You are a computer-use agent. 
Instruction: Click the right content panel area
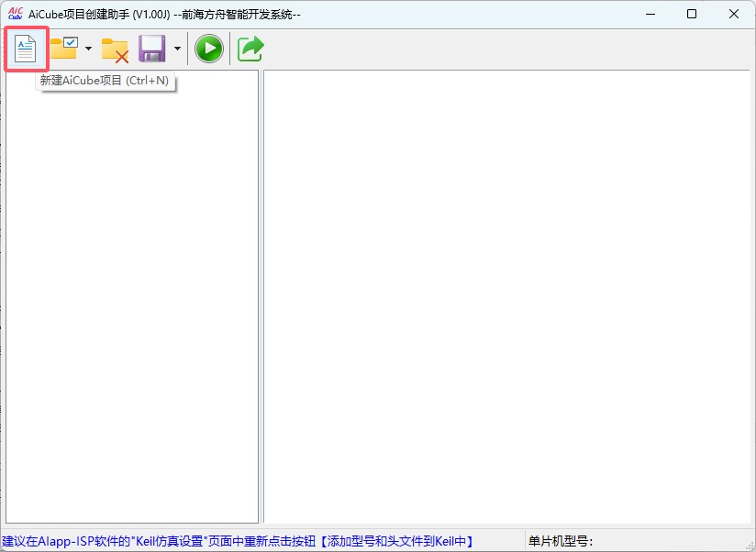pos(506,296)
